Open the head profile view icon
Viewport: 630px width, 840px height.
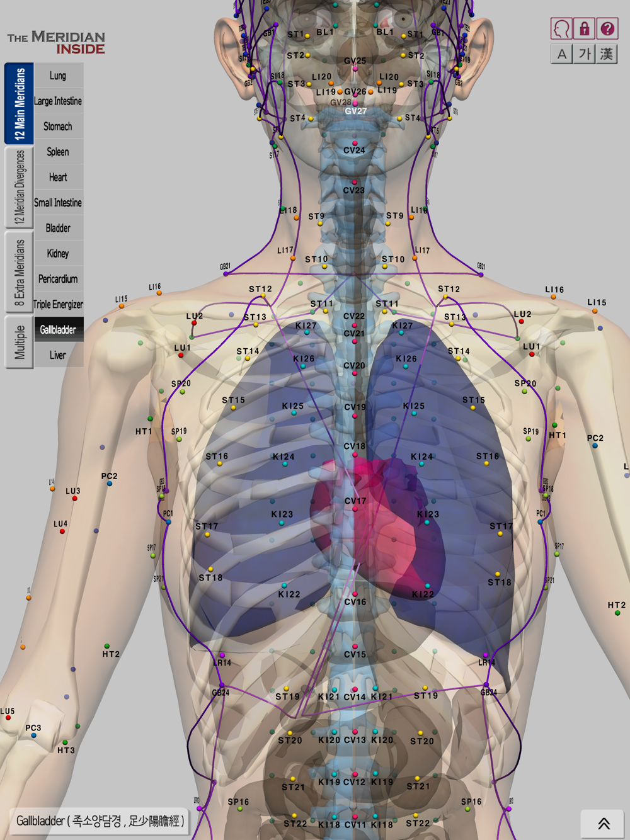[x=561, y=29]
